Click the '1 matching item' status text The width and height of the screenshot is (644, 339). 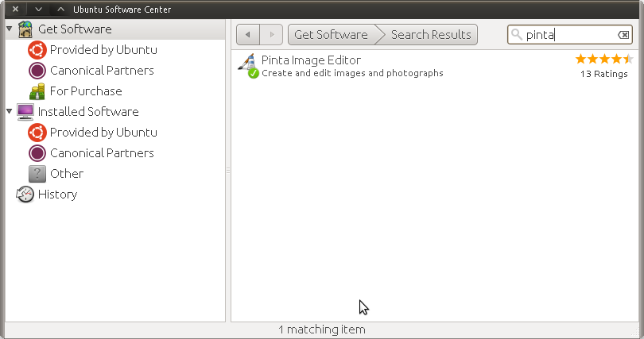point(321,329)
